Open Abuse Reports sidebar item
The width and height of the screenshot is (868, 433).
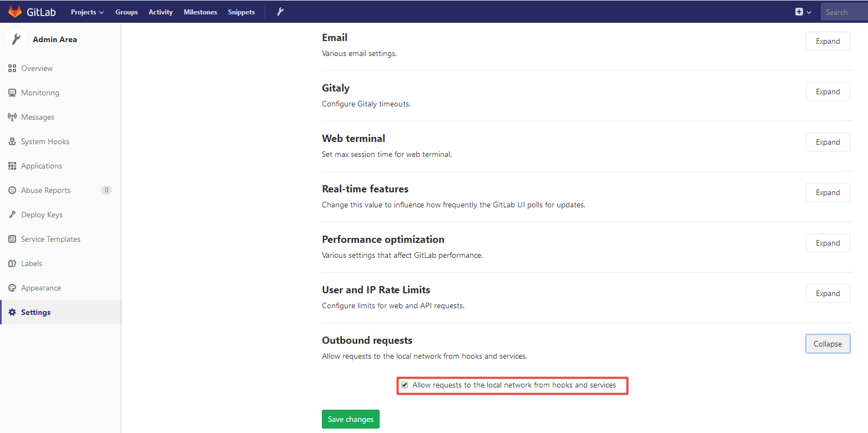(x=60, y=190)
